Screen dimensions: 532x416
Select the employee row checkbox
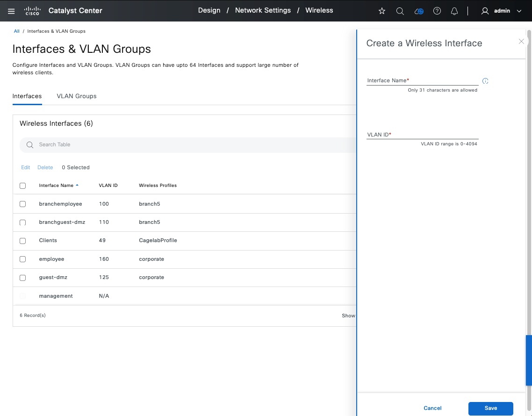coord(23,259)
